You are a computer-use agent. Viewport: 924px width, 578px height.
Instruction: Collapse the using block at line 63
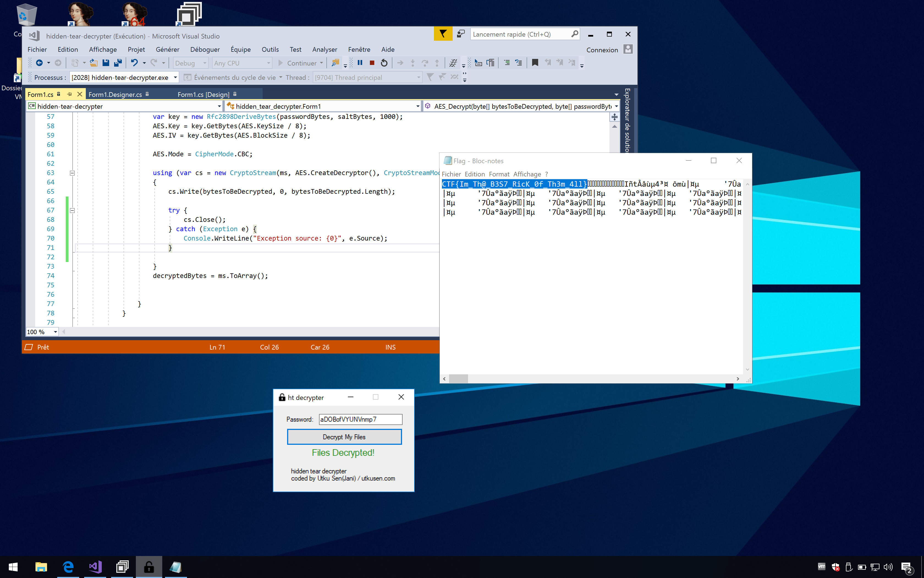pos(72,173)
